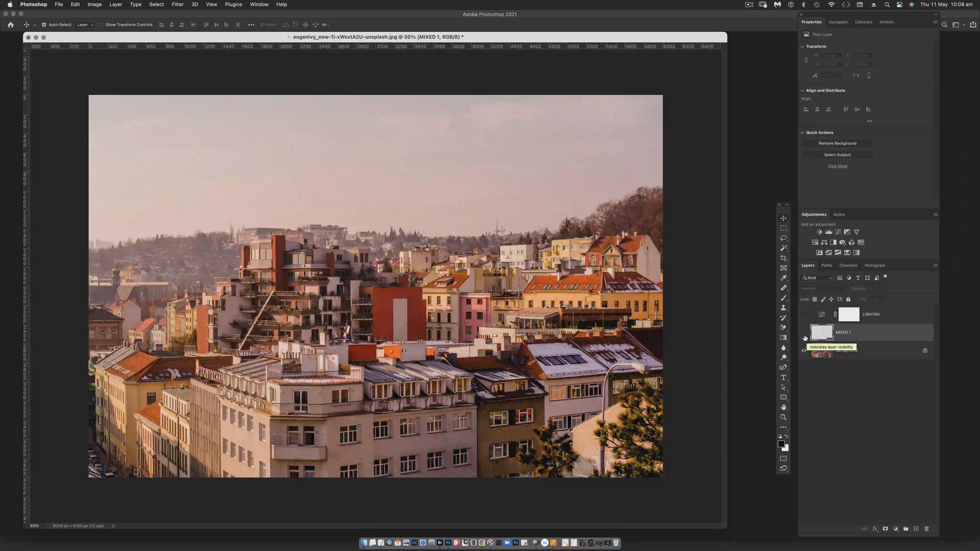
Task: Click the foreground color swatch
Action: pyautogui.click(x=781, y=444)
